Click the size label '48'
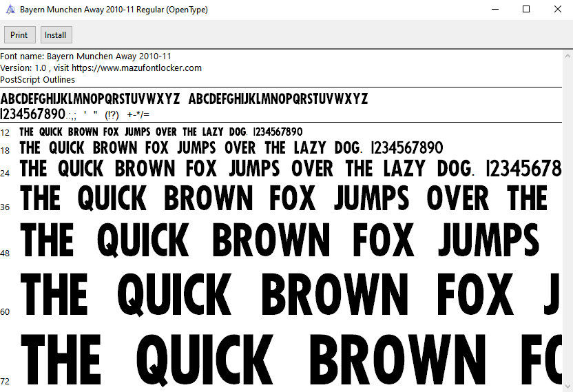The height and width of the screenshot is (392, 573). [5, 253]
